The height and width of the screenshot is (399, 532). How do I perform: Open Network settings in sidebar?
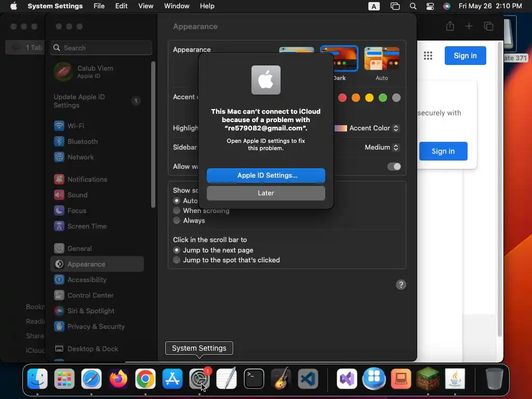pyautogui.click(x=97, y=157)
